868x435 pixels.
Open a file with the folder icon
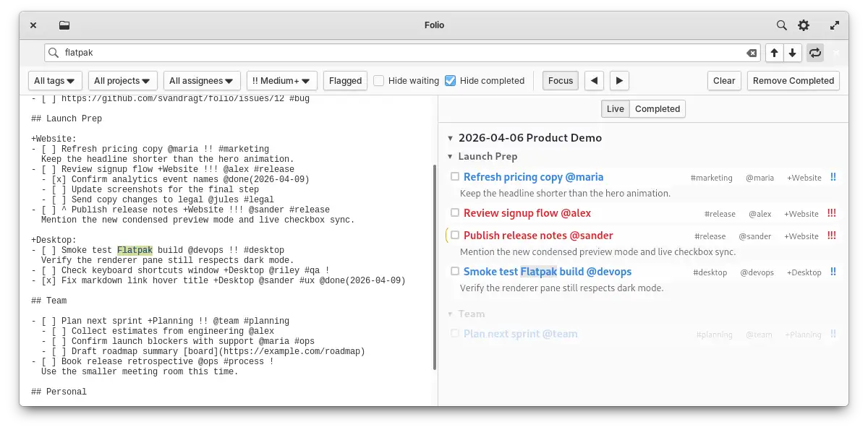pyautogui.click(x=64, y=25)
